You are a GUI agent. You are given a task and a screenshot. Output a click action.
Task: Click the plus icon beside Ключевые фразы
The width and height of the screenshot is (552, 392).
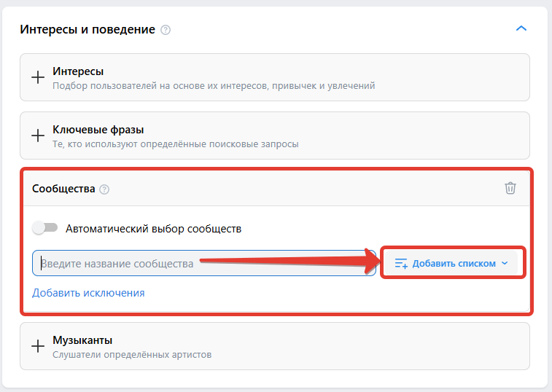38,136
